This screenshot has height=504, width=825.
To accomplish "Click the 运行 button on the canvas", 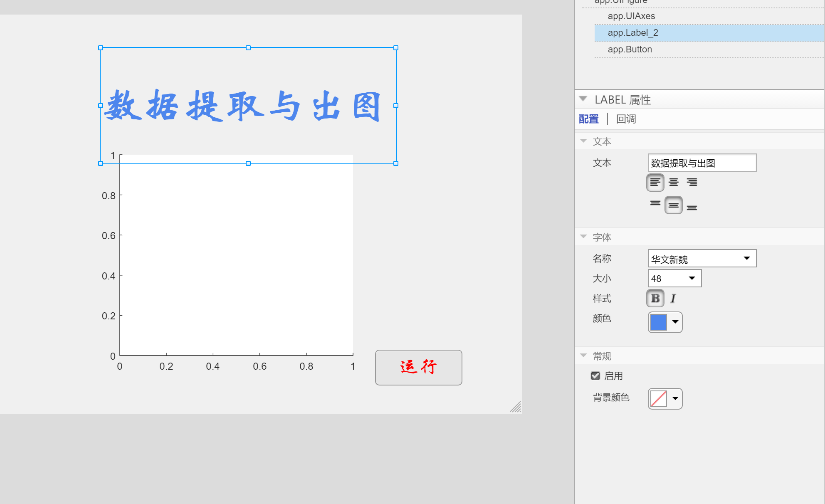I will pos(418,368).
